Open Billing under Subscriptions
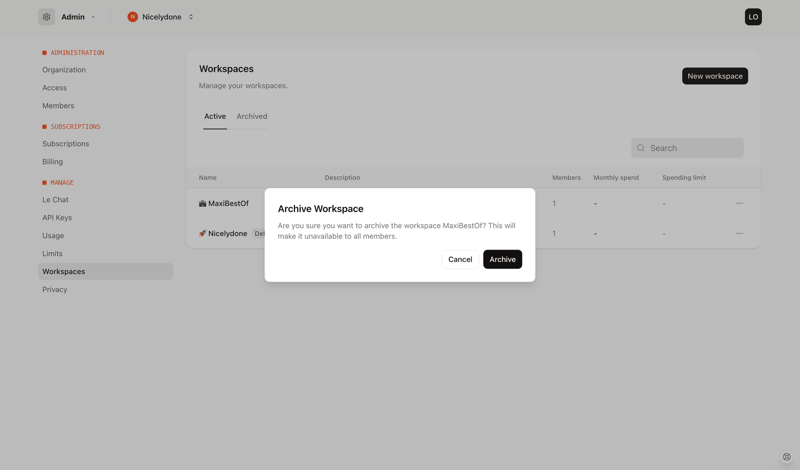 (x=52, y=162)
